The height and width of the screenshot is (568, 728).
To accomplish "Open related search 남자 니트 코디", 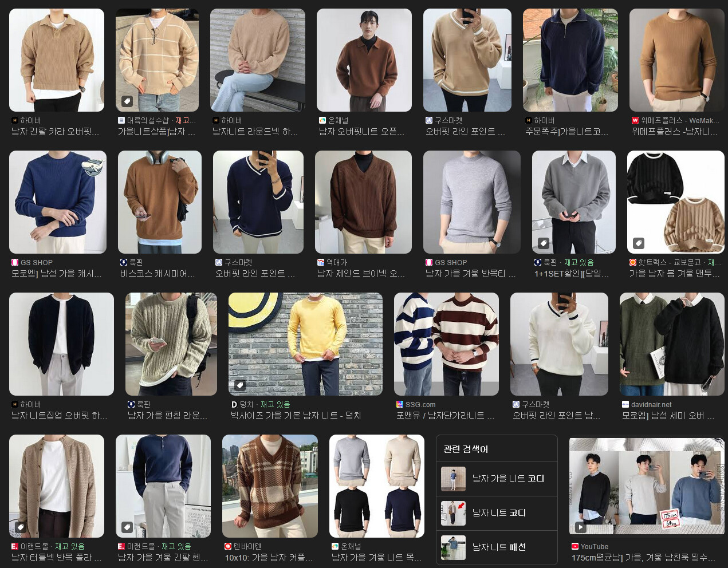I will [497, 513].
